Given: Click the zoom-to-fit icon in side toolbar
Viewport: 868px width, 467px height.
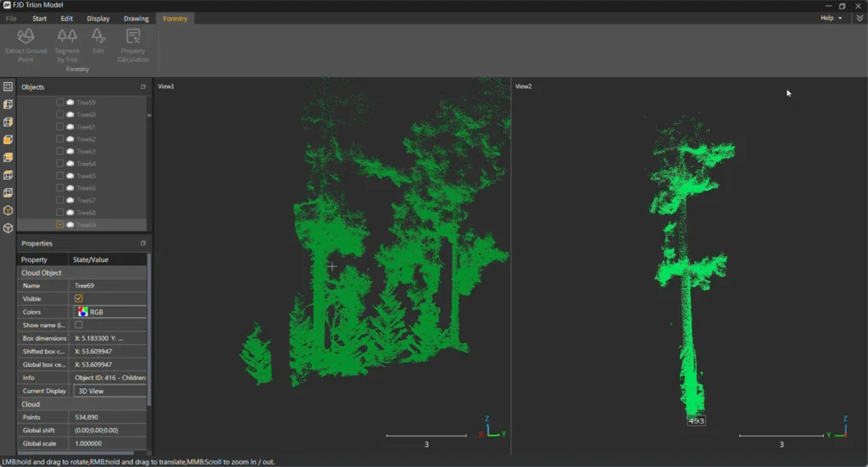Looking at the screenshot, I should point(8,86).
